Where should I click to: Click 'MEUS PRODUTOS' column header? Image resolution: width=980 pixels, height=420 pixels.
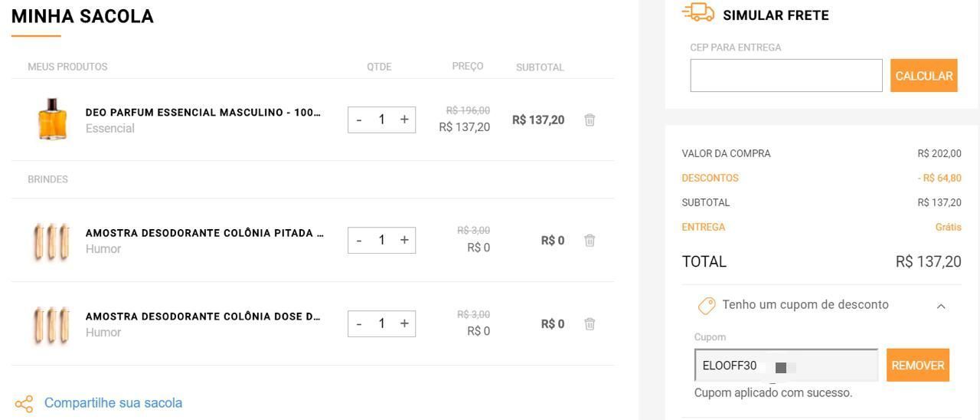pyautogui.click(x=67, y=67)
